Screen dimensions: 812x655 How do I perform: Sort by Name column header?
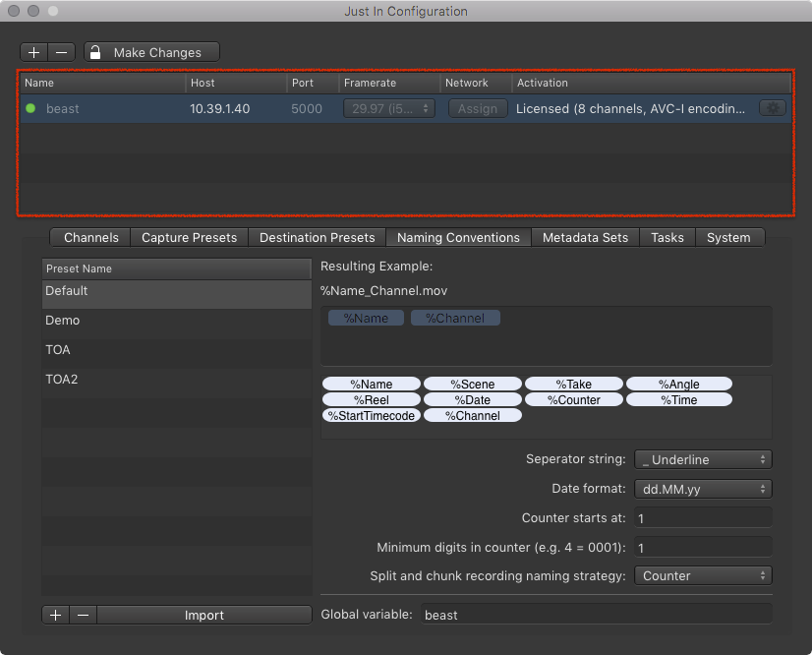[x=102, y=83]
